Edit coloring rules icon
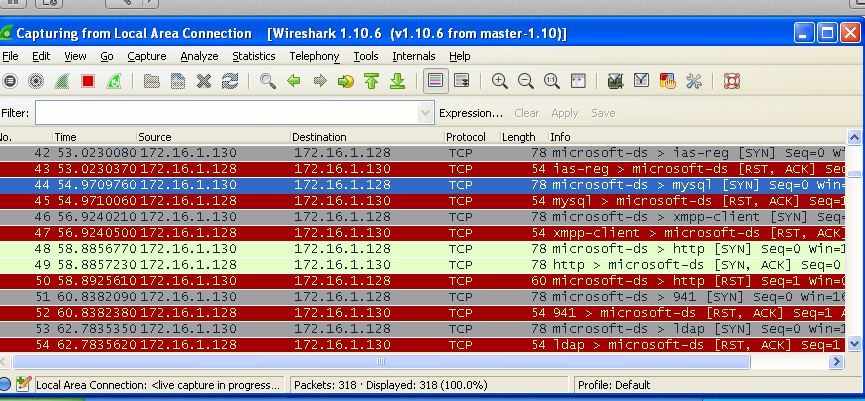The width and height of the screenshot is (865, 401). click(x=668, y=81)
